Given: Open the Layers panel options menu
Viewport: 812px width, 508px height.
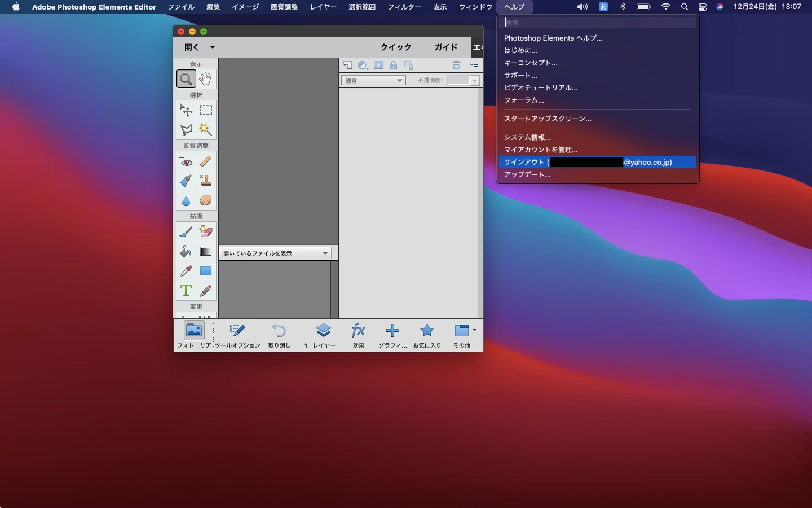Looking at the screenshot, I should tap(474, 65).
